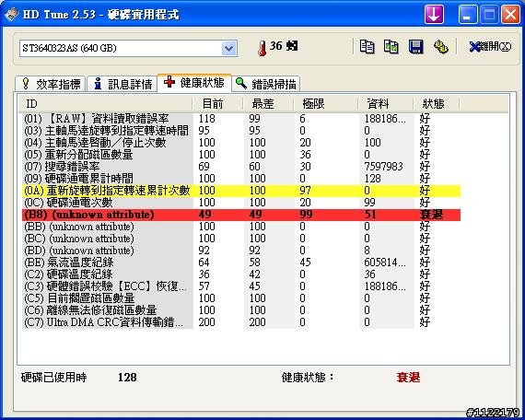Click the 資料 column header

pos(385,103)
